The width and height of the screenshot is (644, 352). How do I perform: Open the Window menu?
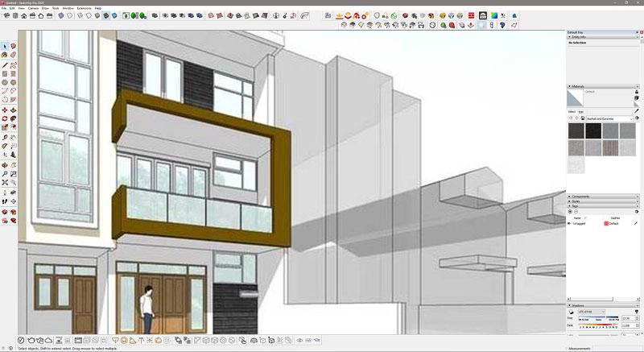point(68,8)
